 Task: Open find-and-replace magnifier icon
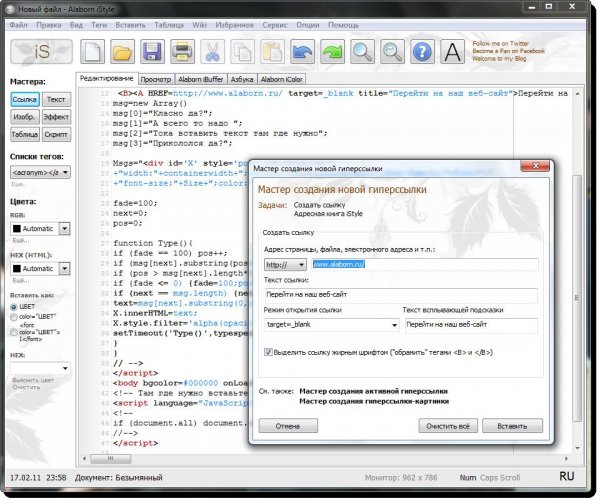coord(392,51)
